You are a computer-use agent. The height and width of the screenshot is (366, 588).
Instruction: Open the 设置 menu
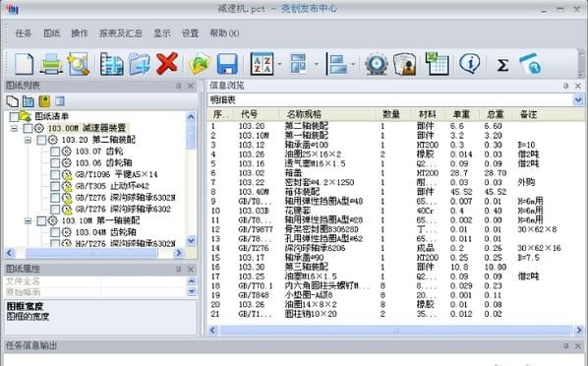click(190, 33)
